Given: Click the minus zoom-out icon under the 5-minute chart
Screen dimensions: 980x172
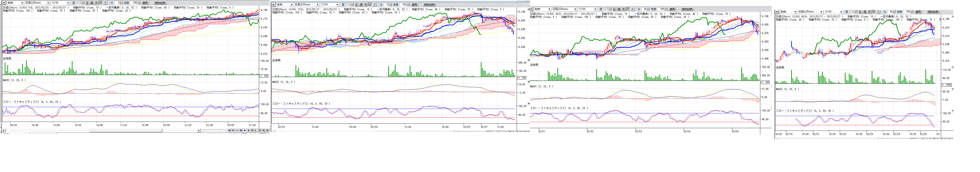Looking at the screenshot, I should tap(237, 131).
